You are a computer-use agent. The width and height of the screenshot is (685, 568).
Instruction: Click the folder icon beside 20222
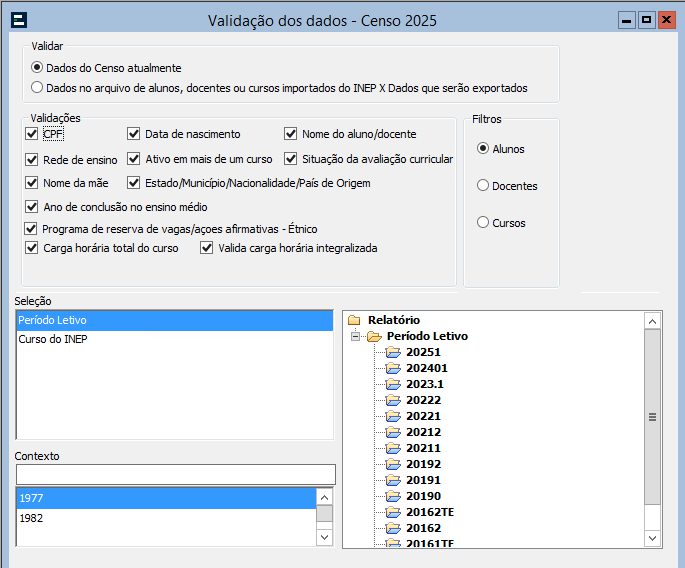[x=393, y=400]
